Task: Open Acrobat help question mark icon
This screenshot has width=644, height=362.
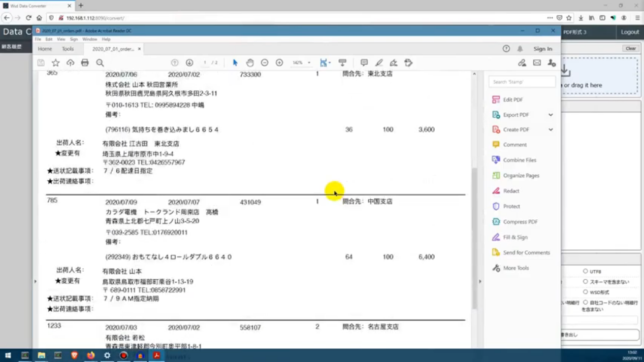Action: [506, 49]
